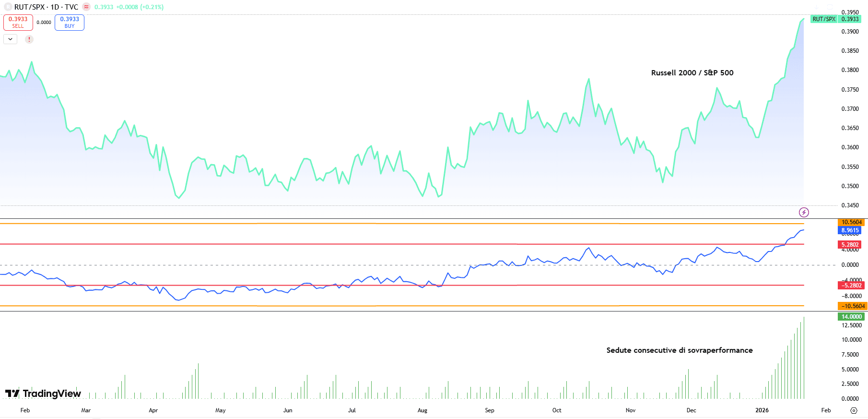Open chart settings hexagon icon
The image size is (868, 419).
(854, 410)
